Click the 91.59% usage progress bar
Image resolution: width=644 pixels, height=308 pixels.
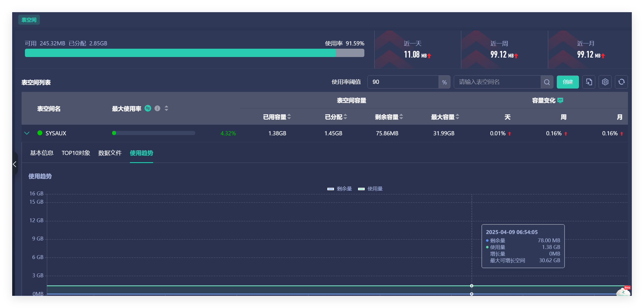pos(194,53)
